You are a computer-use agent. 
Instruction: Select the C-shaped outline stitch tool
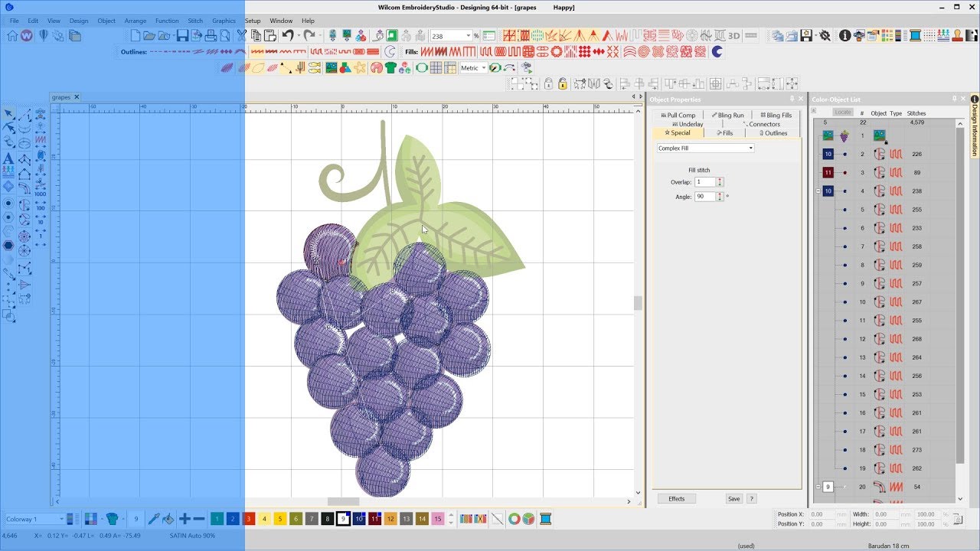click(390, 51)
